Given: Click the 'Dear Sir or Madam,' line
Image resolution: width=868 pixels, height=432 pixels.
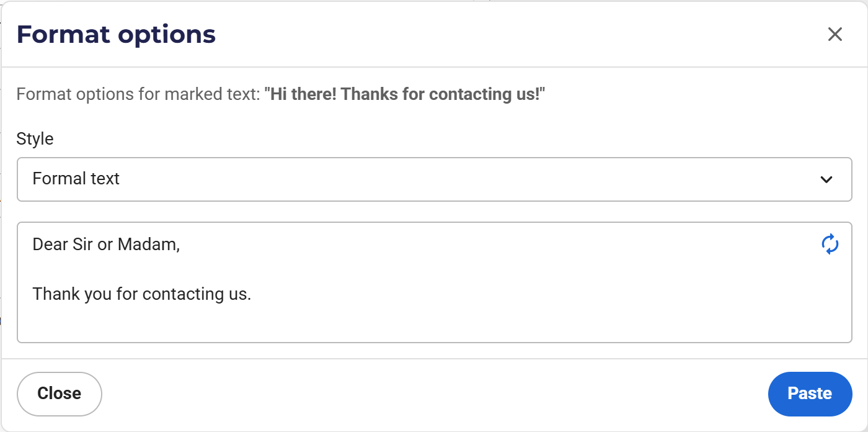Looking at the screenshot, I should 106,245.
